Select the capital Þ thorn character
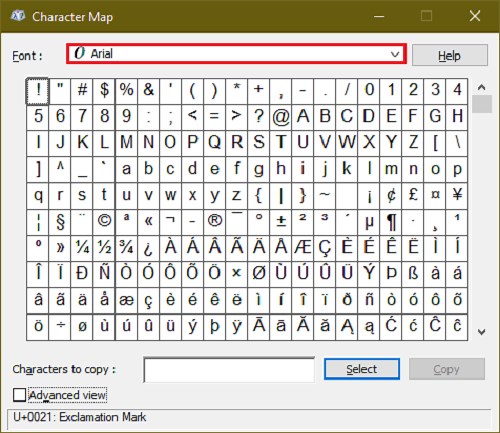 point(391,275)
